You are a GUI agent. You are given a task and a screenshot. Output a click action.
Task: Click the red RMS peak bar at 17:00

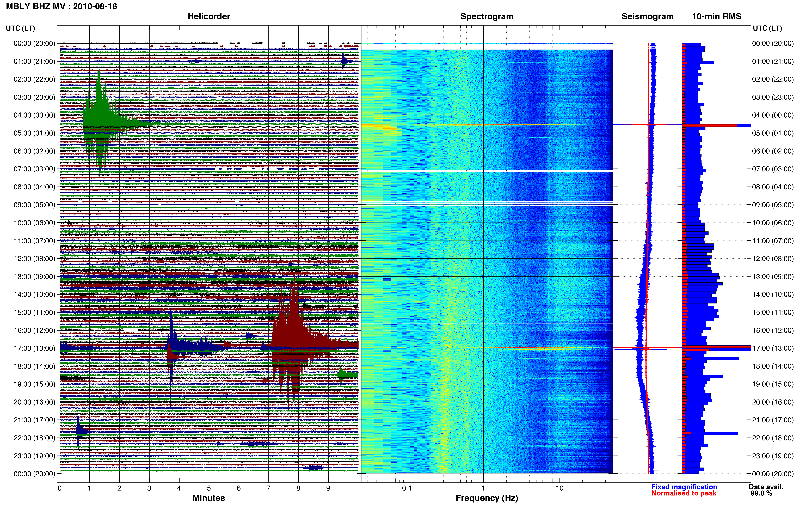click(717, 346)
